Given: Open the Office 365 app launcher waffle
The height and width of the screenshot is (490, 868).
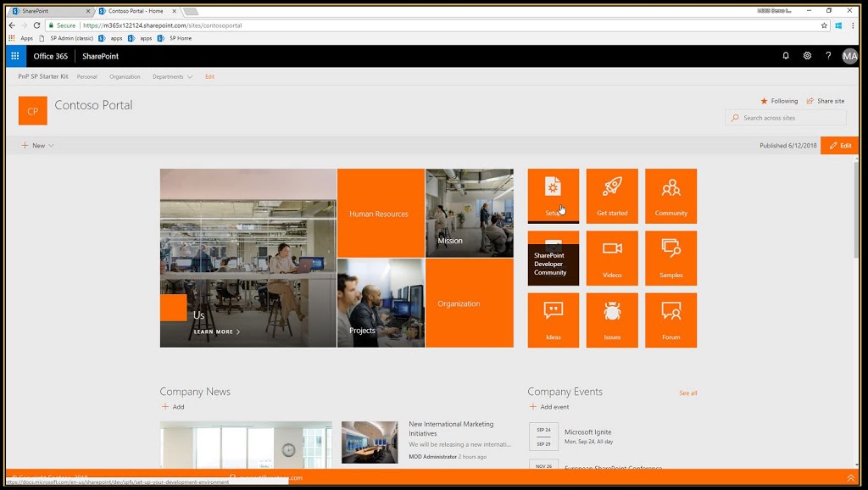Looking at the screenshot, I should click(15, 56).
